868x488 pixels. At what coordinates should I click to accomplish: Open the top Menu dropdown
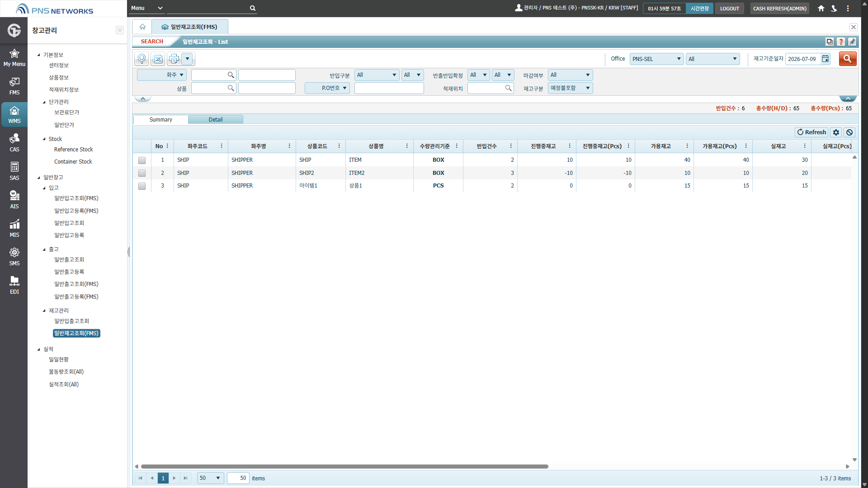coord(147,8)
